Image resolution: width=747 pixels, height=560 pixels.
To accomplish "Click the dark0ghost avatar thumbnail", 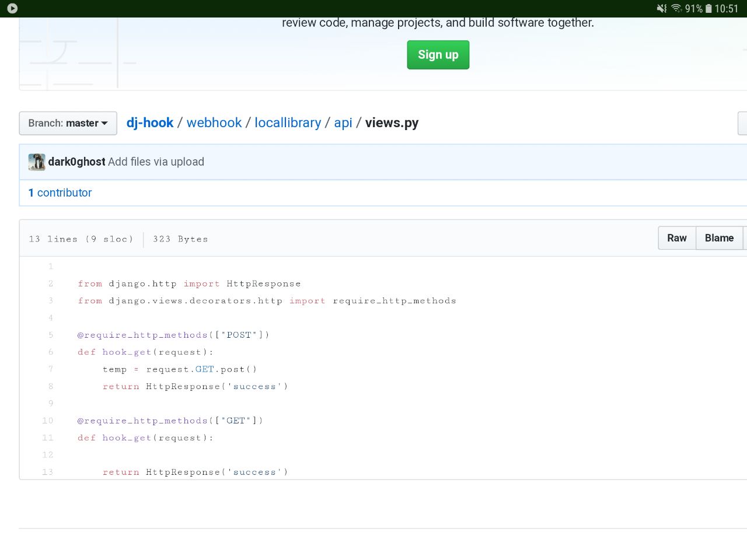I will tap(37, 162).
